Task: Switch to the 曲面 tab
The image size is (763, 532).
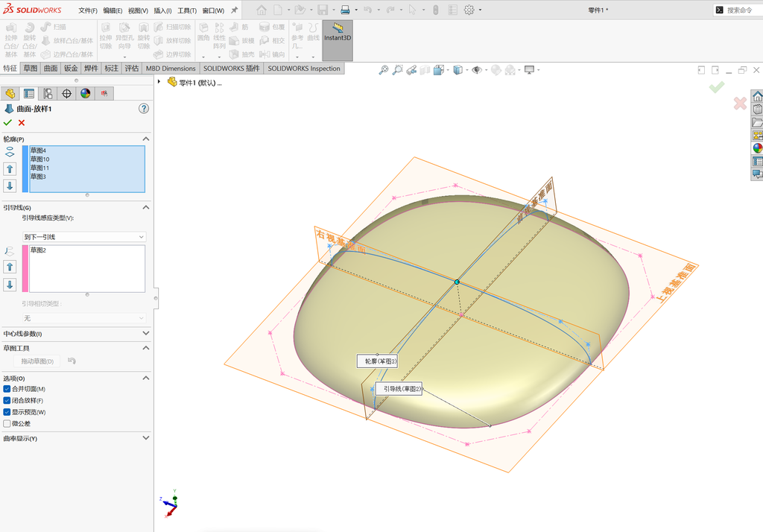Action: (x=51, y=68)
